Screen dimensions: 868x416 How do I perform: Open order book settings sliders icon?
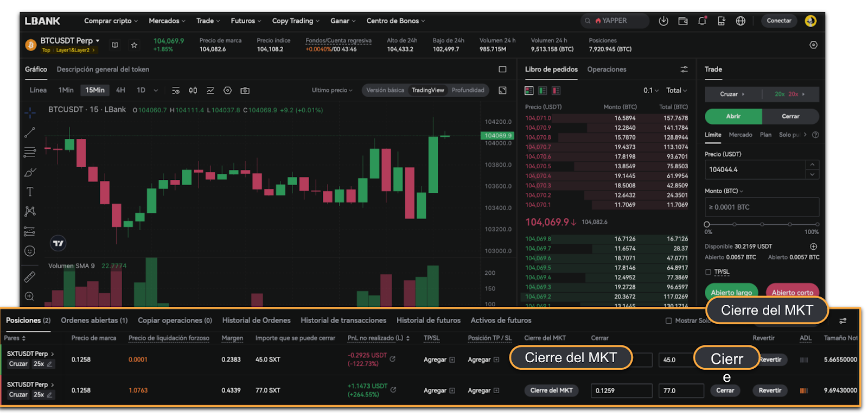[684, 70]
